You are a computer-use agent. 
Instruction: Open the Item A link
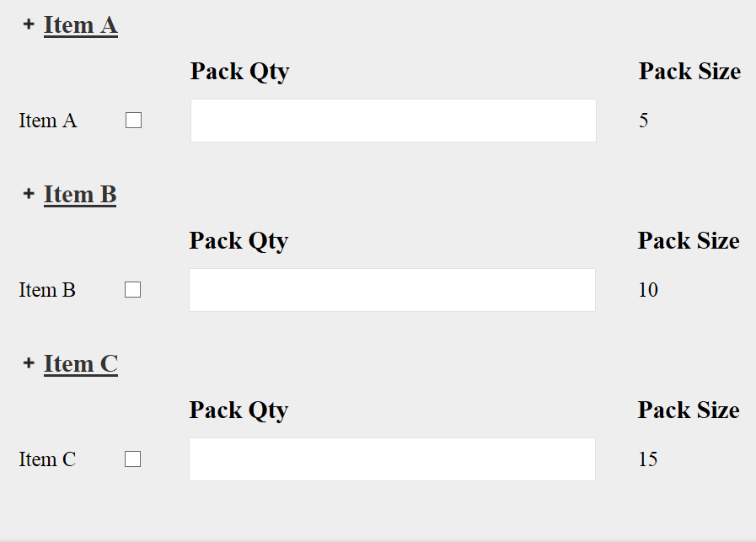pos(81,24)
